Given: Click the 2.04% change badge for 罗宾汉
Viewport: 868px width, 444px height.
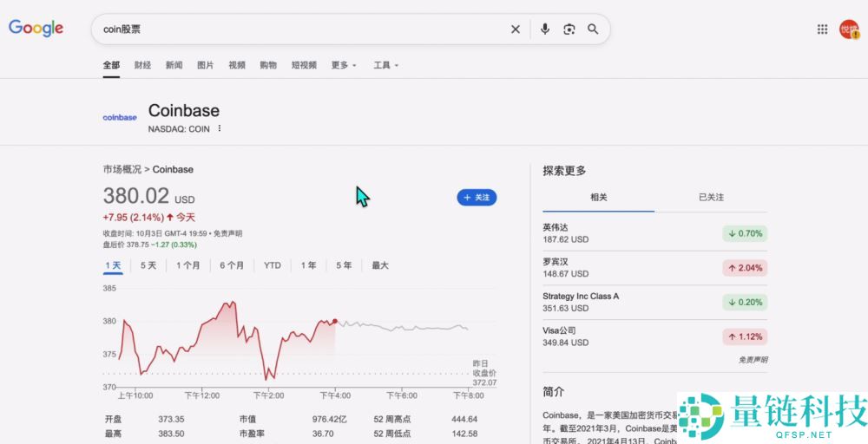Looking at the screenshot, I should pyautogui.click(x=745, y=268).
